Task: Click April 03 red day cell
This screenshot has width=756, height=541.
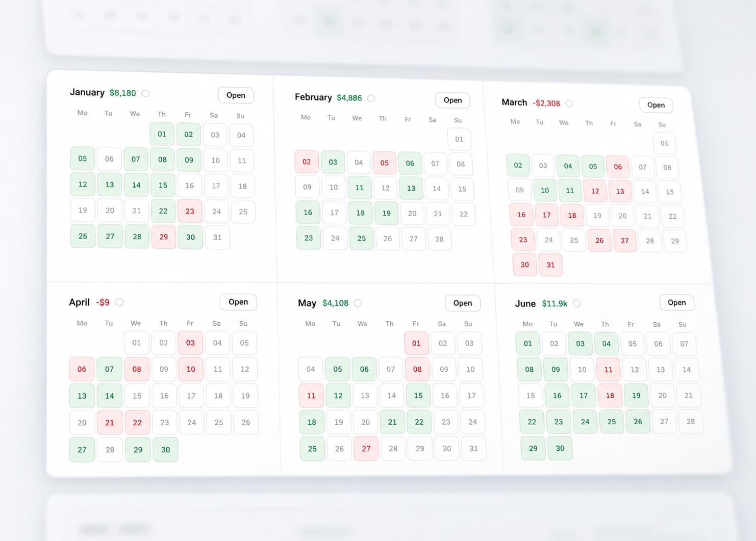Action: [x=190, y=343]
